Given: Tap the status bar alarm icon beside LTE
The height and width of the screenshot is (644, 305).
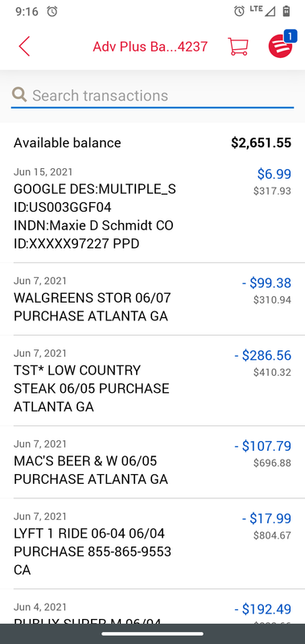Looking at the screenshot, I should click(x=239, y=11).
